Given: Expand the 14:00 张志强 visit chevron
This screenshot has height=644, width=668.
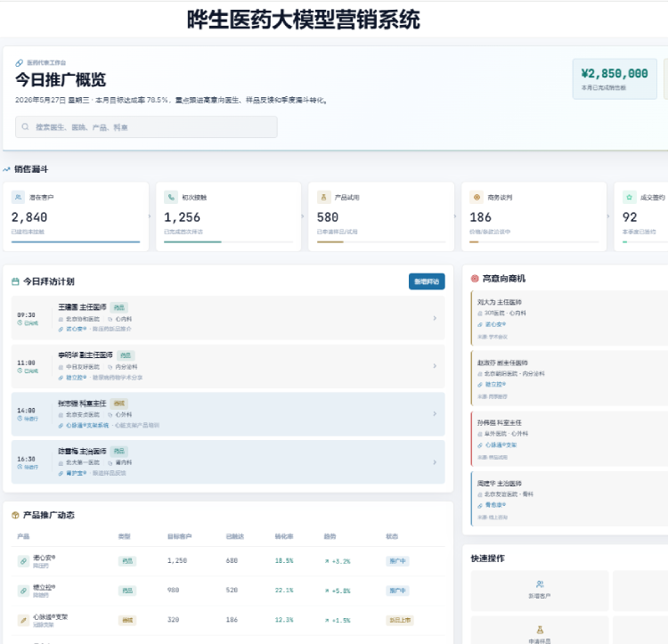Looking at the screenshot, I should coord(435,413).
